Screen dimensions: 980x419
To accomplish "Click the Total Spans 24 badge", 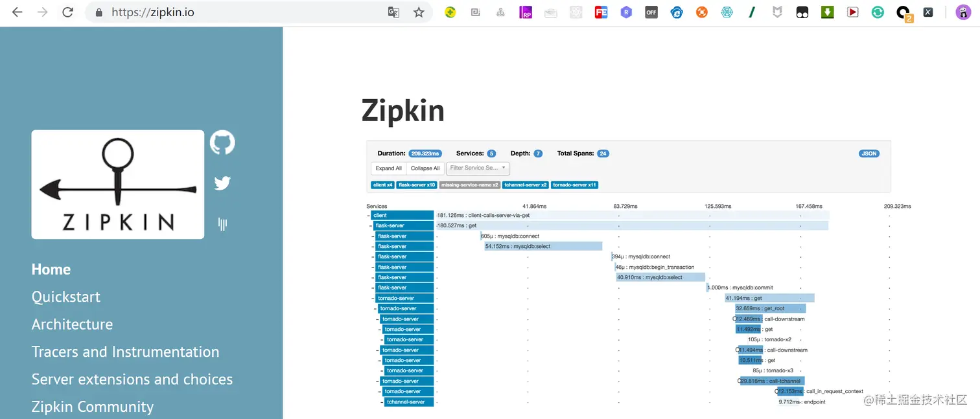I will 603,153.
